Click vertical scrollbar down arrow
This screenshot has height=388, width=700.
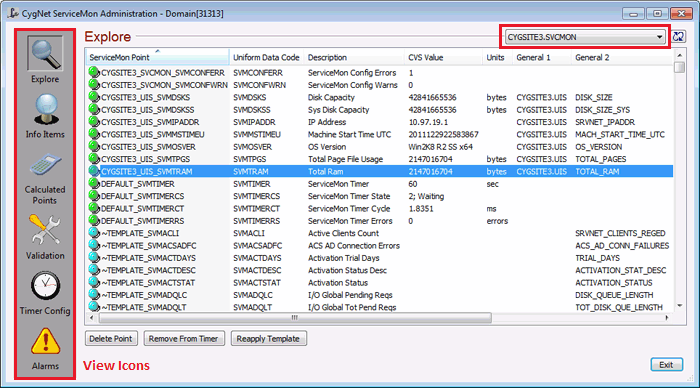tap(679, 306)
